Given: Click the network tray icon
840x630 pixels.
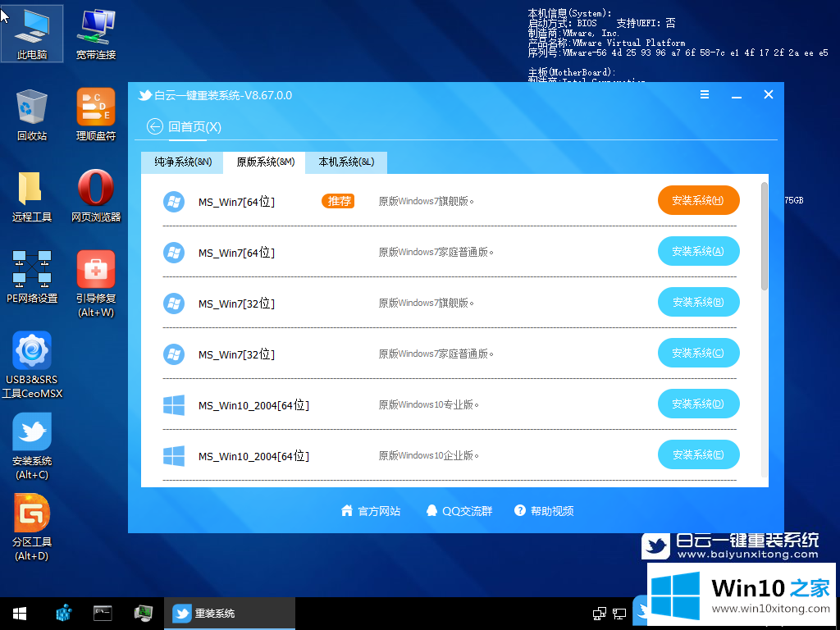Looking at the screenshot, I should 600,614.
